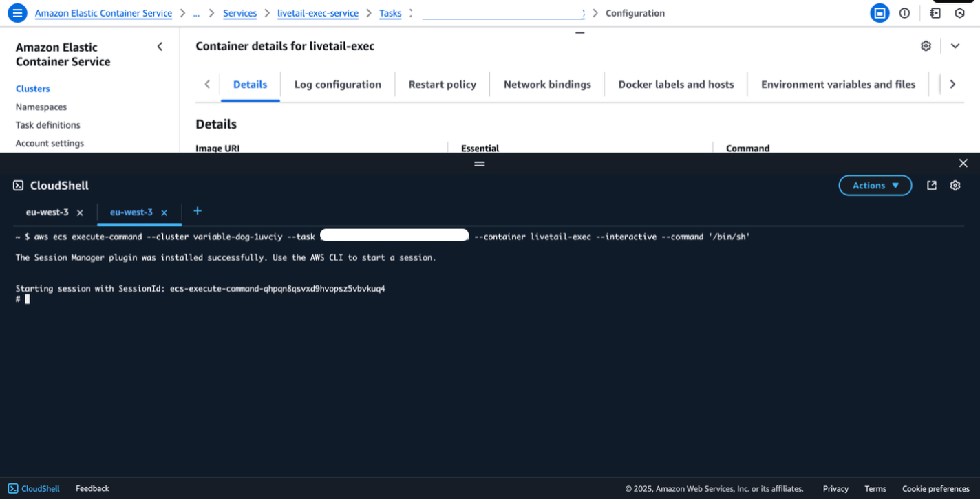Open Clusters in the ECS sidebar
Image resolution: width=980 pixels, height=502 pixels.
[32, 88]
